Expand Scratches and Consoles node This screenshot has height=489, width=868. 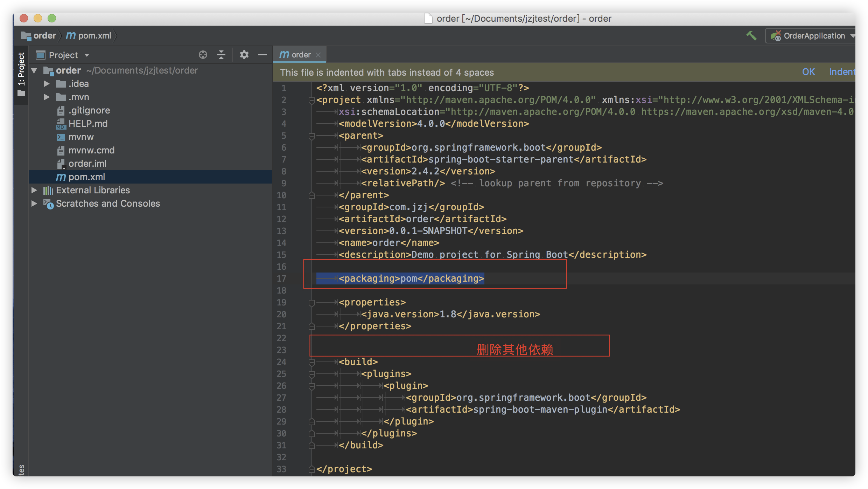tap(34, 204)
